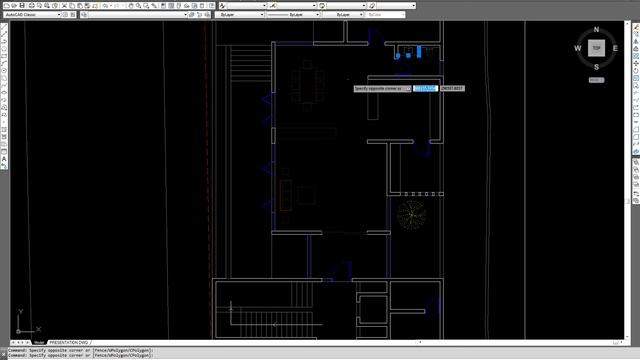Screen dimensions: 640x360
Task: Click the Y coordinate dynamic input field
Action: point(452,88)
